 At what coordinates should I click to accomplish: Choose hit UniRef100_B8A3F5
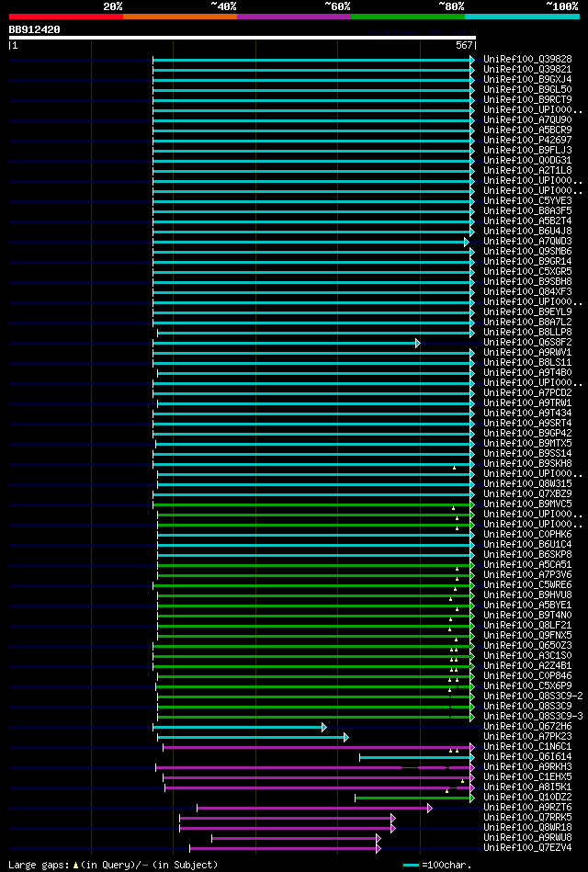pyautogui.click(x=527, y=210)
